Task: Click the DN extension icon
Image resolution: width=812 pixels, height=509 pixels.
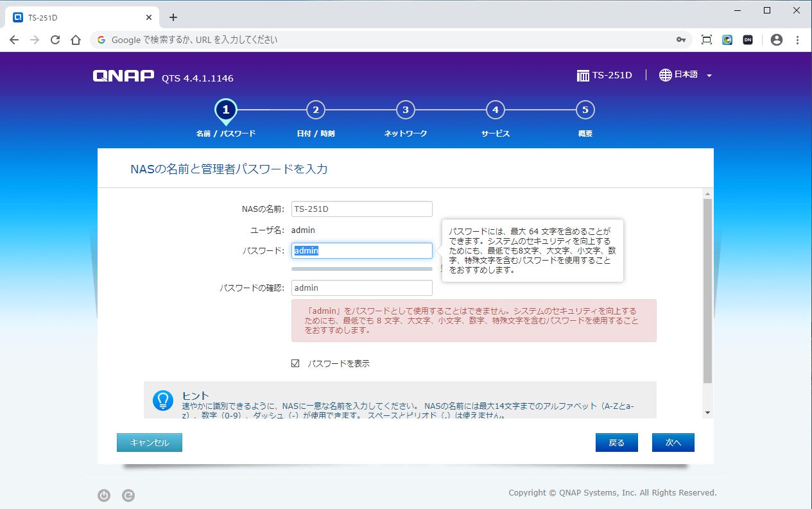Action: point(748,40)
